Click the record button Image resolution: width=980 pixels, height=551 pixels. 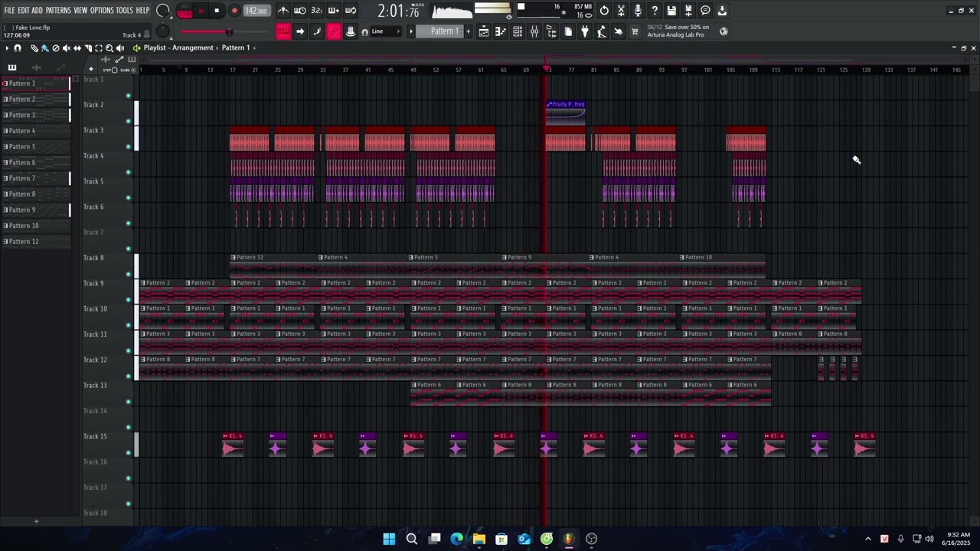pos(234,11)
